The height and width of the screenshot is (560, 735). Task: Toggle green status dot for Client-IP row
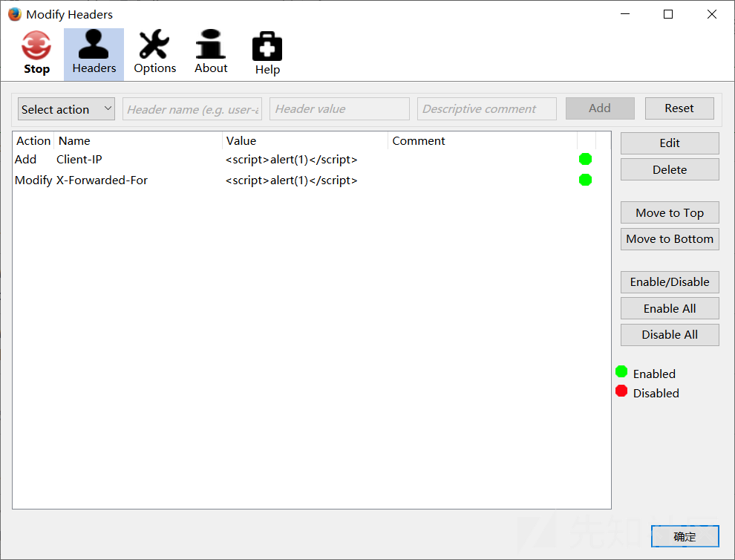[x=586, y=160]
